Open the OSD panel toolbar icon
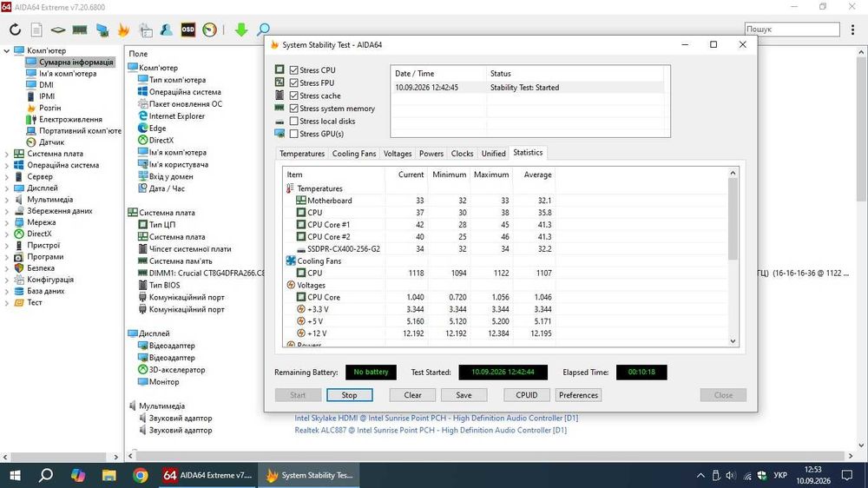The height and width of the screenshot is (488, 868). point(188,30)
